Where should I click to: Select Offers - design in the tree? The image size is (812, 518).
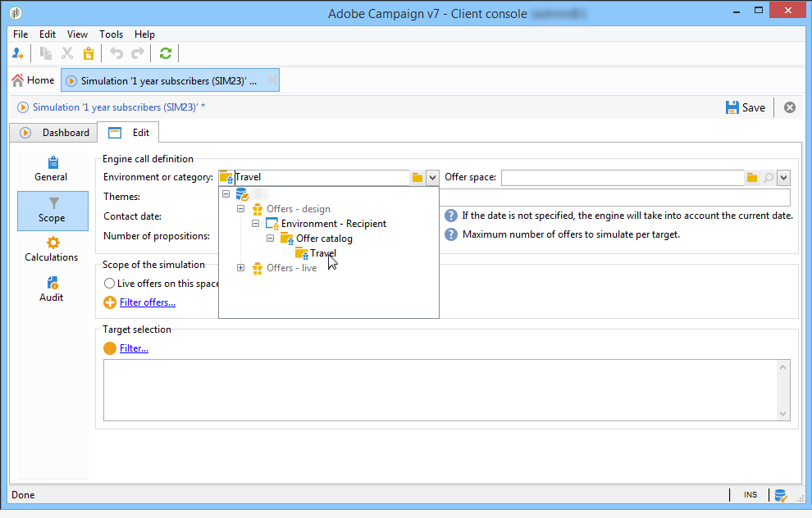(299, 209)
